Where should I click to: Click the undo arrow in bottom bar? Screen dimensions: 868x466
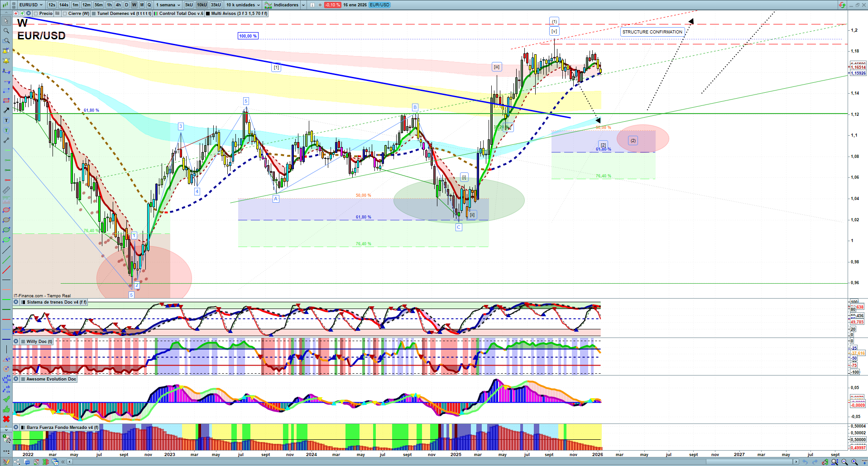tap(805, 462)
